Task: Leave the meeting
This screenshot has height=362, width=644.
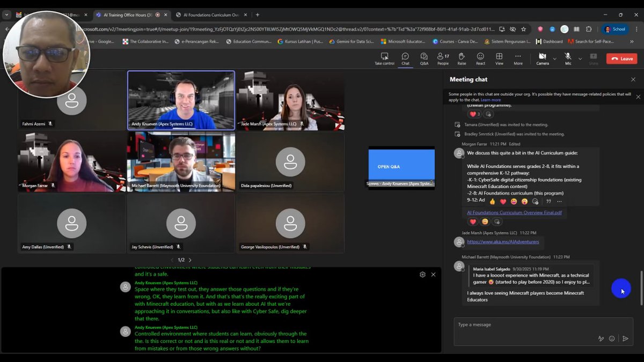Action: [x=621, y=58]
